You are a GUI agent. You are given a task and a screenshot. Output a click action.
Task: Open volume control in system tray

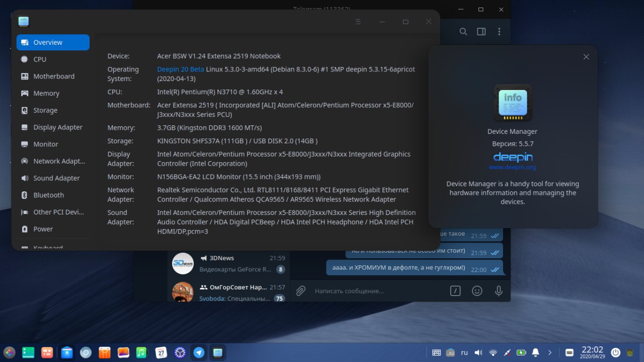(x=478, y=352)
